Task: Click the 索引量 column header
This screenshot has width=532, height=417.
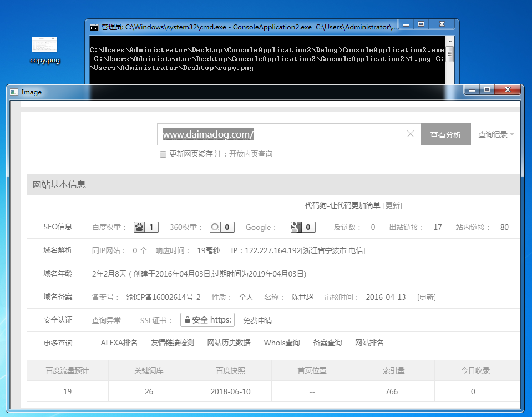Action: click(393, 370)
